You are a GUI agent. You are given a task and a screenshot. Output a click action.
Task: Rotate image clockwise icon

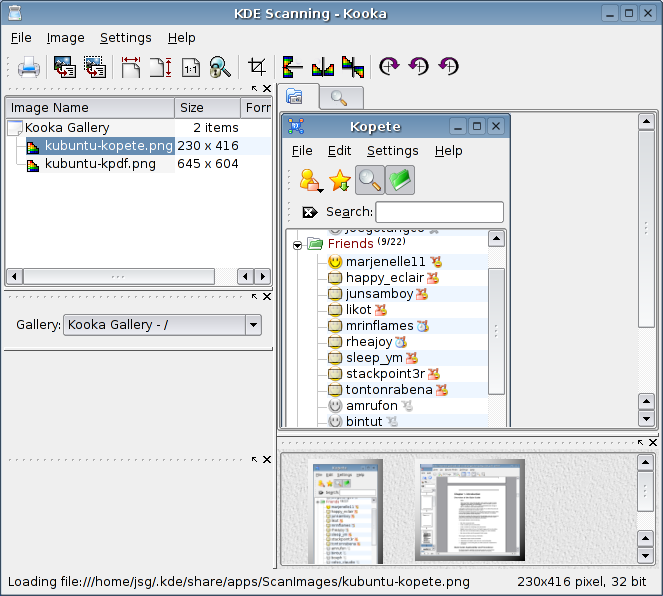(x=389, y=66)
